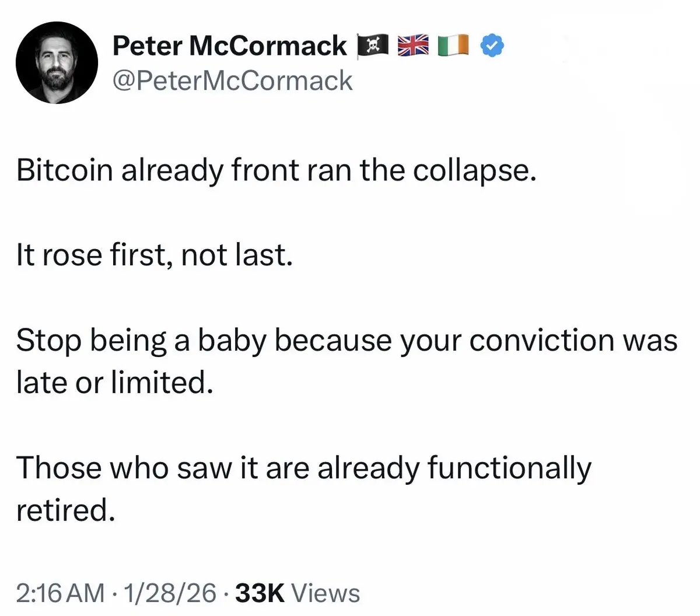
Task: Click the Views label
Action: pos(325,593)
